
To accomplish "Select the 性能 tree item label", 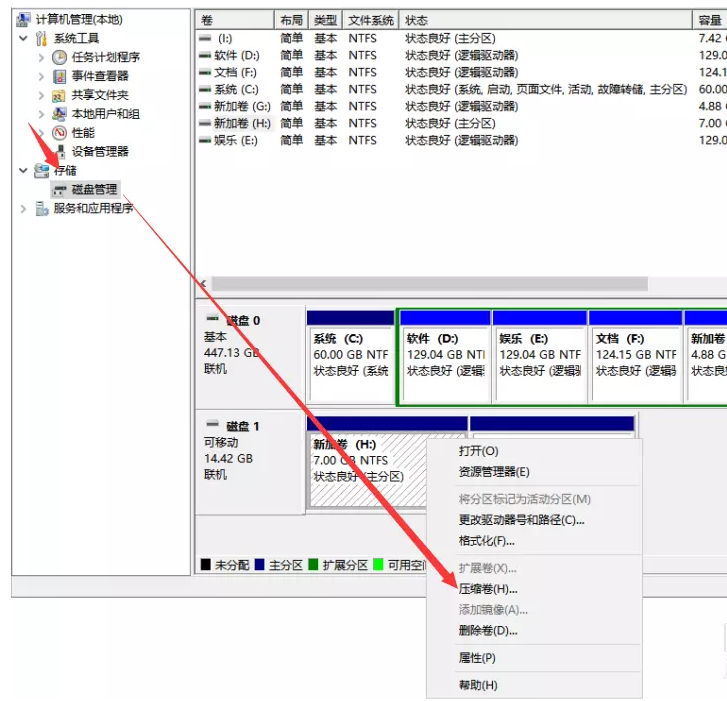I will pos(83,133).
